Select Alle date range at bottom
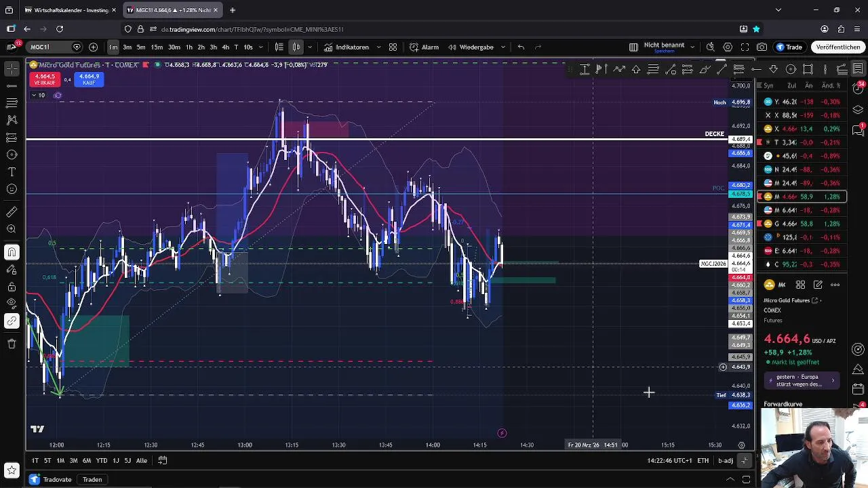 click(x=142, y=461)
